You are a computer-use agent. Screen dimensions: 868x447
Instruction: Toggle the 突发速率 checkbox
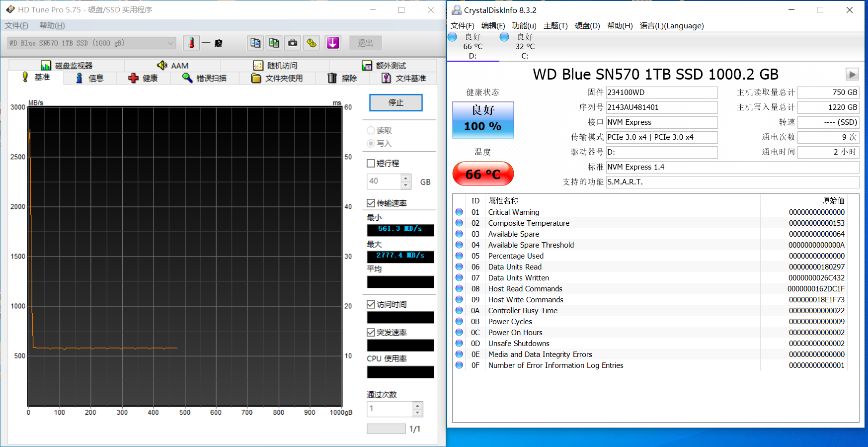[371, 332]
